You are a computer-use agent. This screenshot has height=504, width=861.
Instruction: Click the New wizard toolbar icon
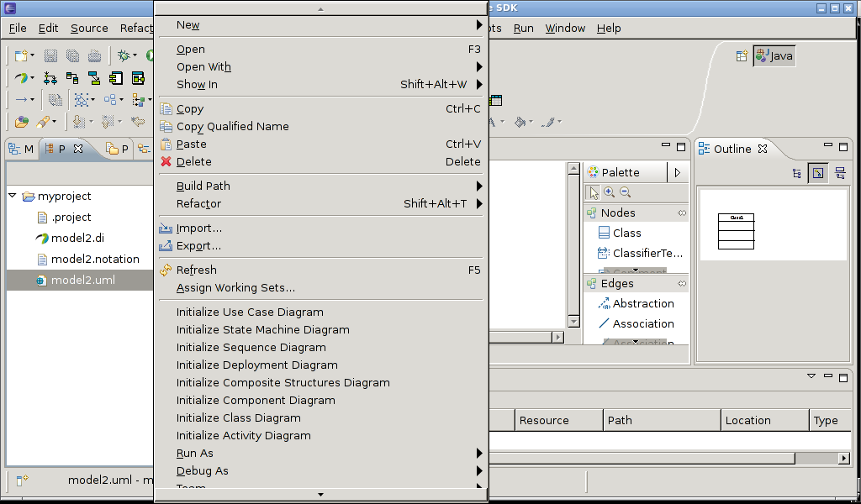tap(21, 55)
